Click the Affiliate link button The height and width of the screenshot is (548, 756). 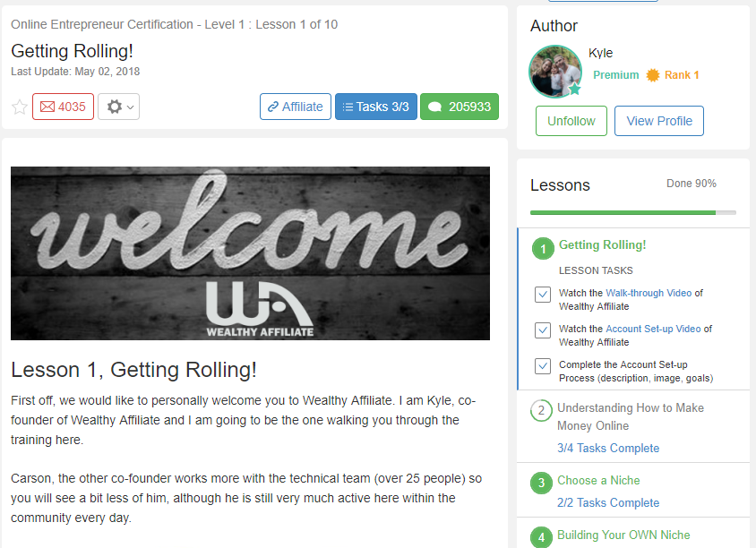(296, 107)
